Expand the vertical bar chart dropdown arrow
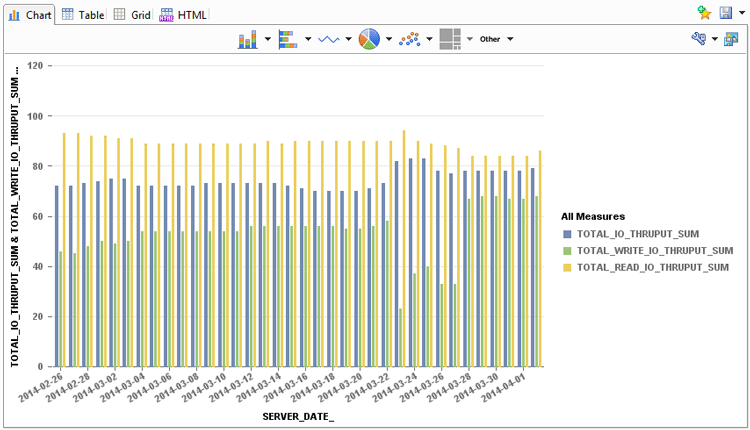750x430 pixels. click(268, 39)
